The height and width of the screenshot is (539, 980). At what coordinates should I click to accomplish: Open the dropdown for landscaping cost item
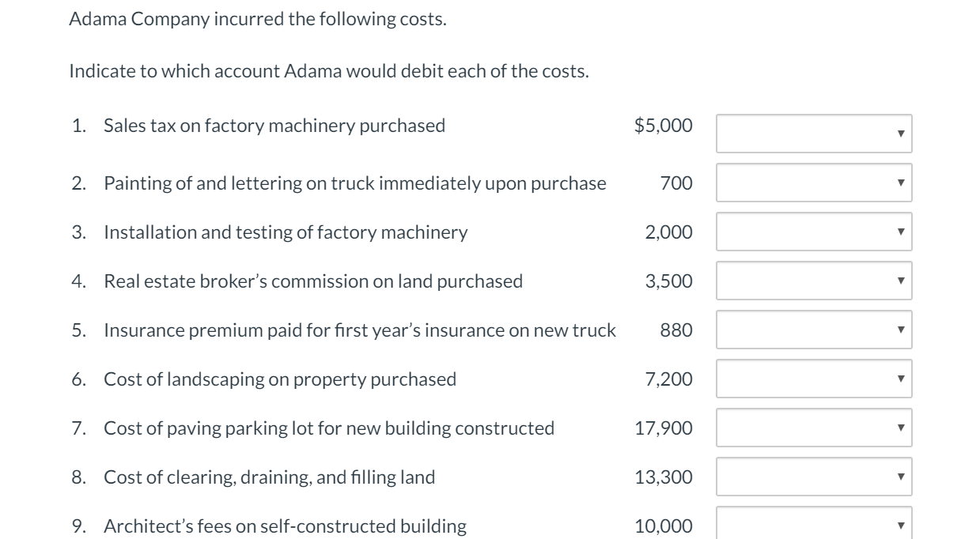[812, 379]
